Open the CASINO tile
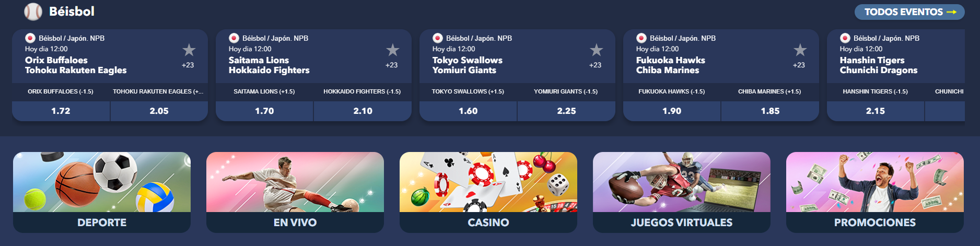This screenshot has width=980, height=246. tap(488, 192)
